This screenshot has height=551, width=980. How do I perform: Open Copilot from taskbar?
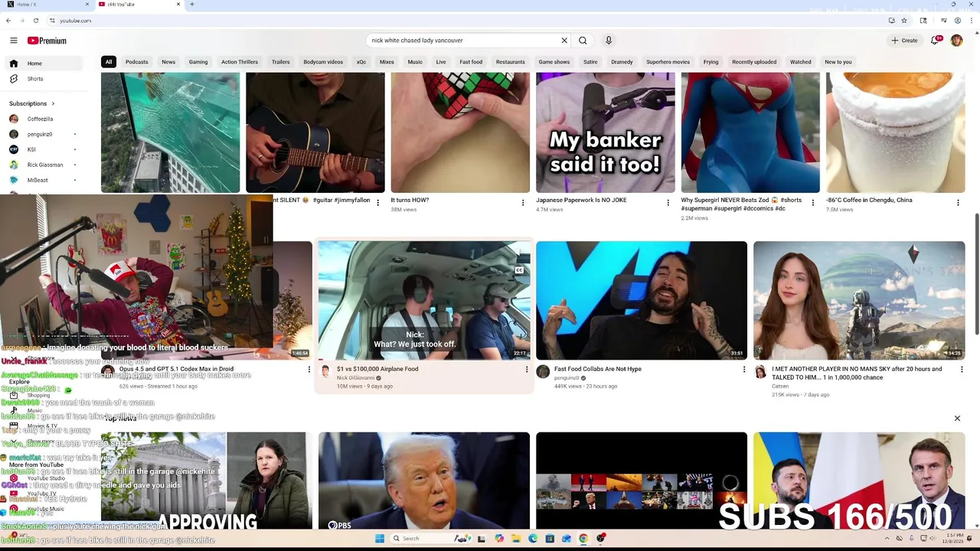pos(499,539)
